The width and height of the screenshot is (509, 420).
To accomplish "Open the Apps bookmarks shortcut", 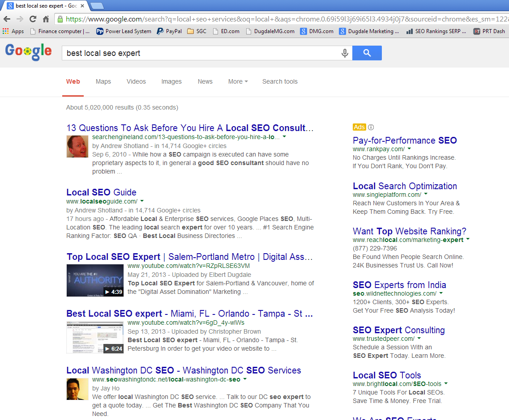I will pyautogui.click(x=13, y=31).
